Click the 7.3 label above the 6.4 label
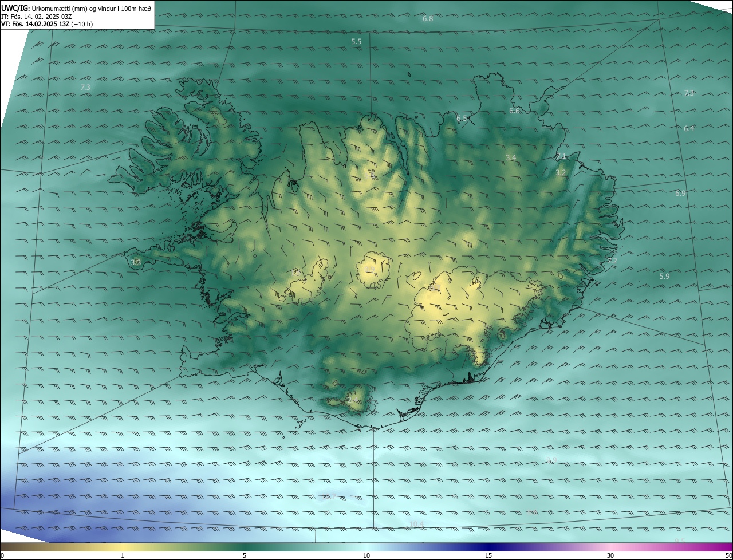This screenshot has width=733, height=560. [x=689, y=93]
